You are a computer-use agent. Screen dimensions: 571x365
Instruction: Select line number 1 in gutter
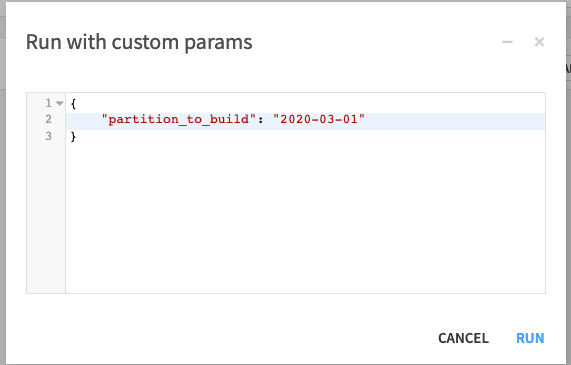pos(48,103)
